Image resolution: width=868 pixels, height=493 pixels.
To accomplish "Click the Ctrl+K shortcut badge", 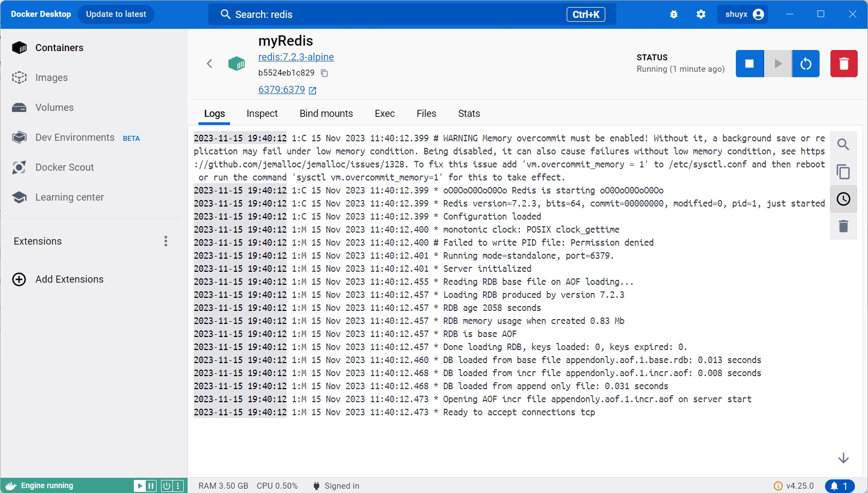I will [x=586, y=14].
